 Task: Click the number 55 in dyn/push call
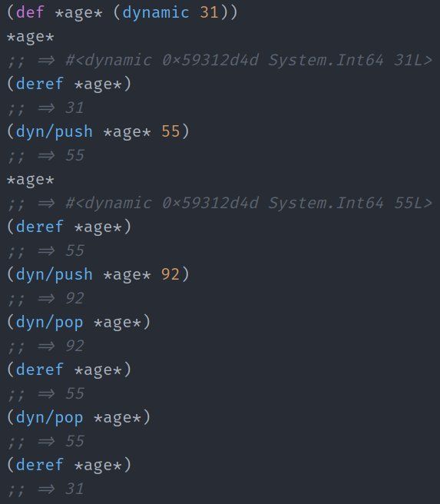[x=170, y=131]
